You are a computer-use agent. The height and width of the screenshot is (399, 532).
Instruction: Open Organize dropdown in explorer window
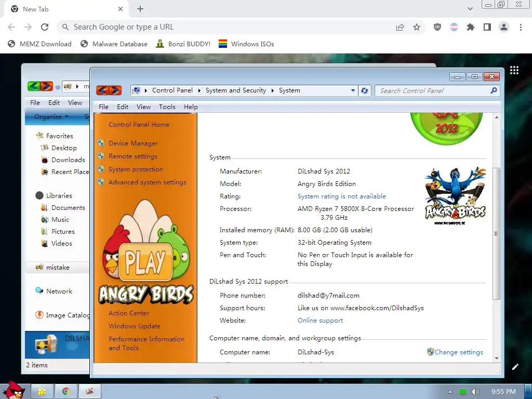tap(51, 117)
